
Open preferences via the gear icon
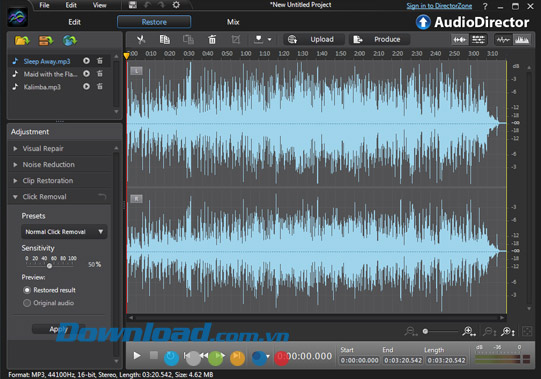176,5
